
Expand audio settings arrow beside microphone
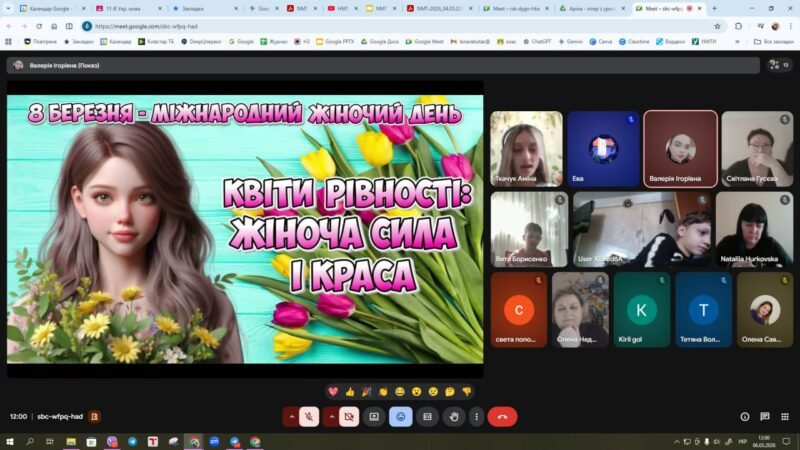(x=292, y=416)
